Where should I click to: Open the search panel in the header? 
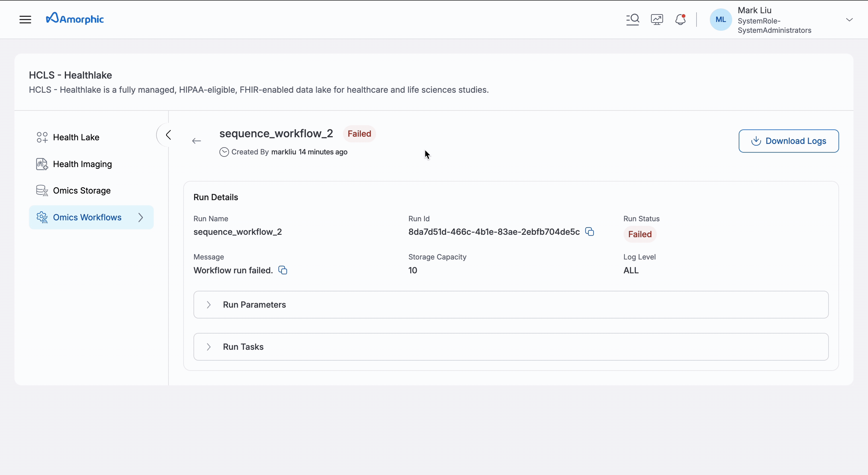(x=633, y=19)
